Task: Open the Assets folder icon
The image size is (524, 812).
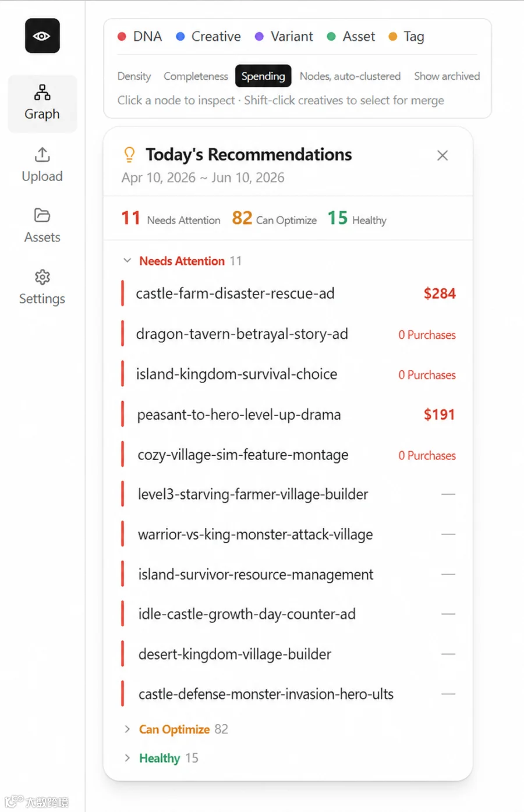Action: pyautogui.click(x=42, y=215)
